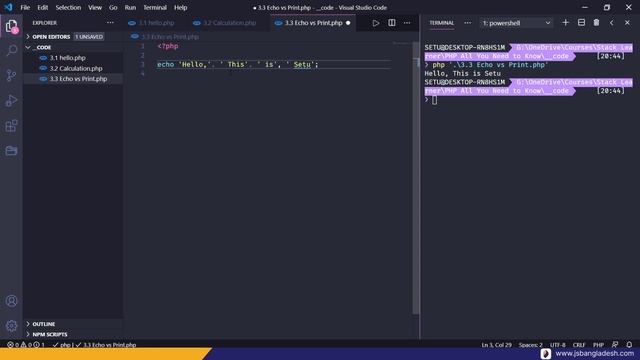
Task: Change encoding via UTF-8
Action: pyautogui.click(x=558, y=345)
